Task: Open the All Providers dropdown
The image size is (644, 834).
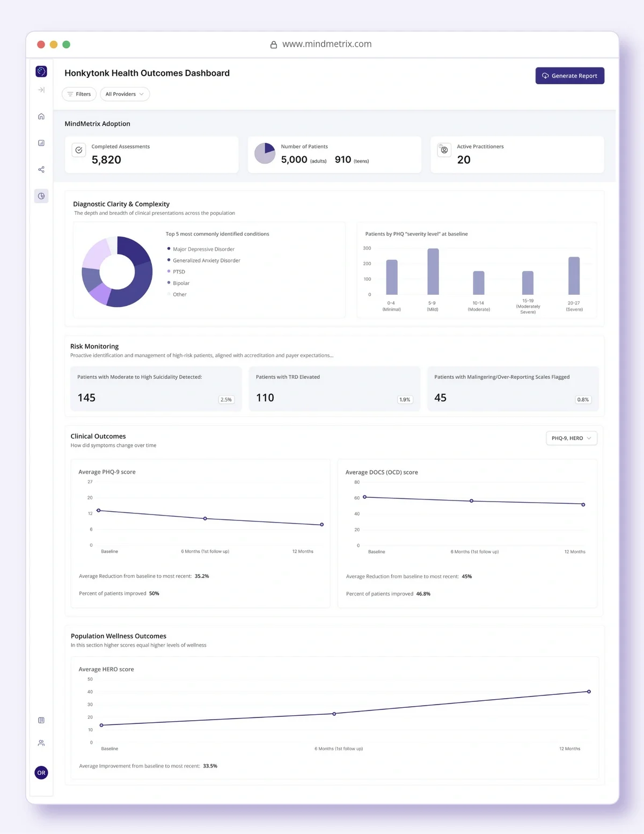Action: 125,94
